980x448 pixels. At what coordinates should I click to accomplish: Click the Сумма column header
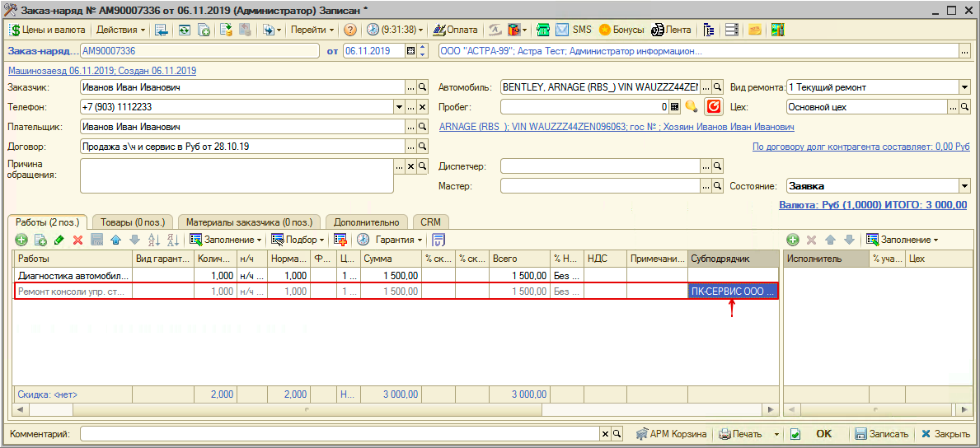click(x=391, y=259)
